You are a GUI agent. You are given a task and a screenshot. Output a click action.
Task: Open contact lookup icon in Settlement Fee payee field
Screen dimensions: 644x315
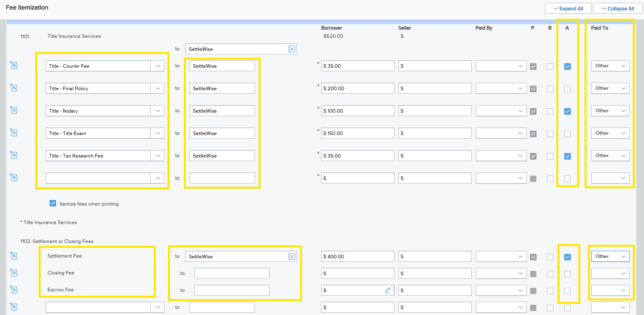(x=292, y=256)
